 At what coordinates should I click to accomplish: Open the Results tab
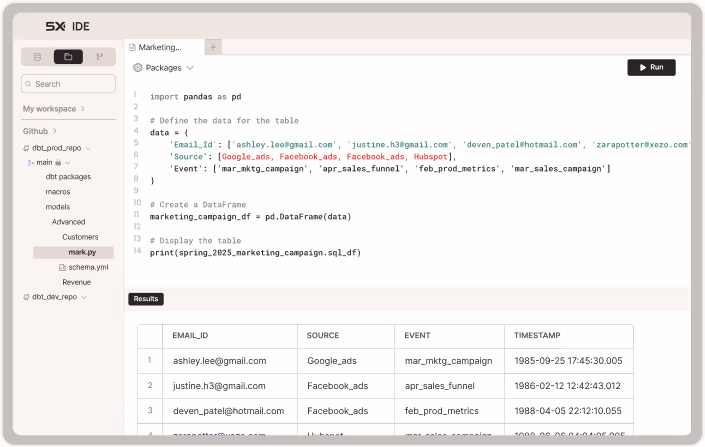point(146,299)
